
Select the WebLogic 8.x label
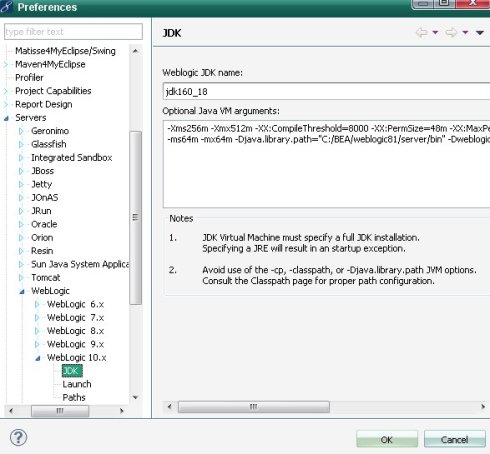75,331
